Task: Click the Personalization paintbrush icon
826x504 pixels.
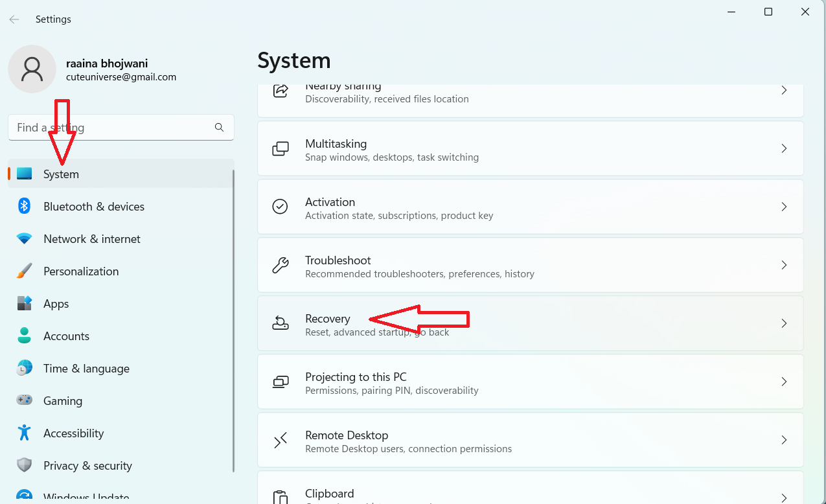Action: click(25, 271)
